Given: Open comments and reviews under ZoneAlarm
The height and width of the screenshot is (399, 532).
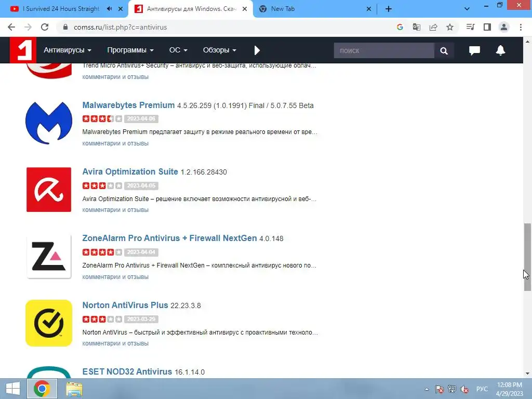Looking at the screenshot, I should point(115,277).
